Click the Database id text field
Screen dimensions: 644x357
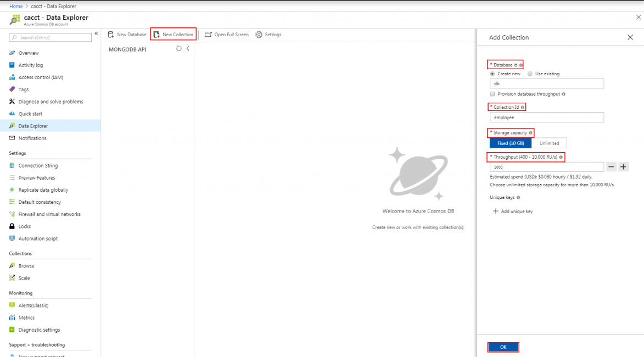[547, 83]
